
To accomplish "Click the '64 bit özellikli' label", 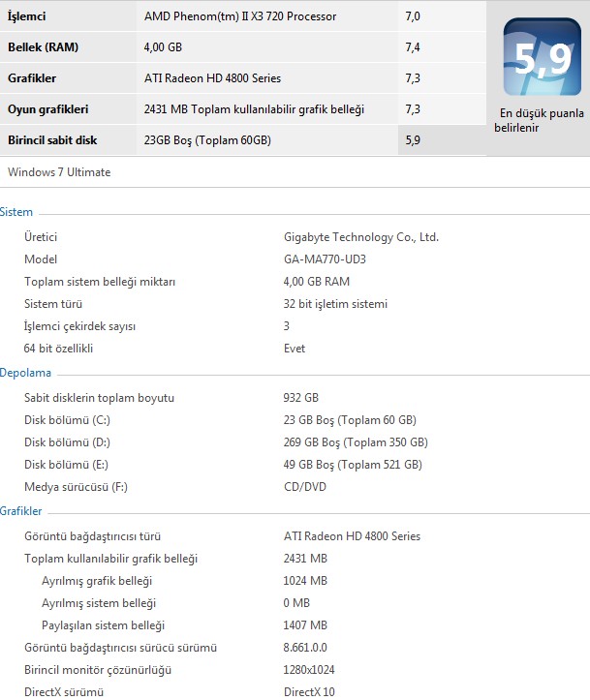I will (x=58, y=349).
